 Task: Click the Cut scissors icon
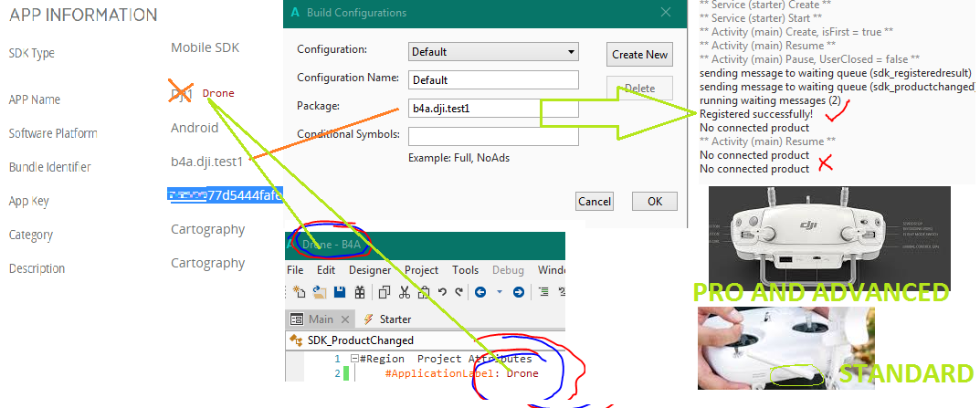(405, 292)
